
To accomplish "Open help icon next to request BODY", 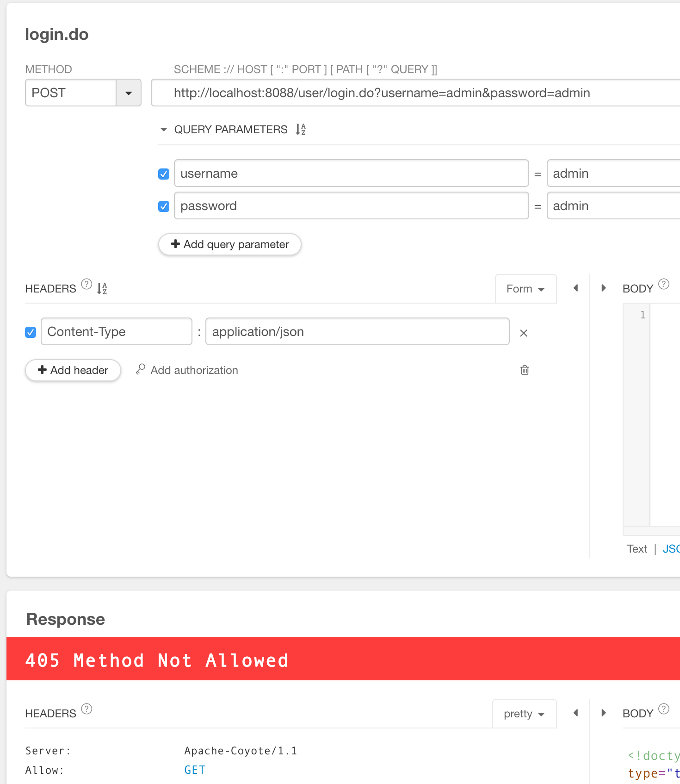I will click(664, 284).
